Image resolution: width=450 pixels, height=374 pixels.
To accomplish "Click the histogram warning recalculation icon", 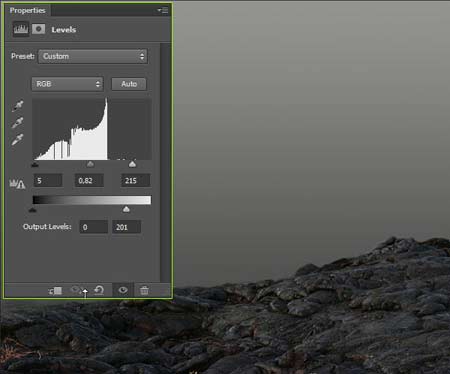I will [x=17, y=184].
